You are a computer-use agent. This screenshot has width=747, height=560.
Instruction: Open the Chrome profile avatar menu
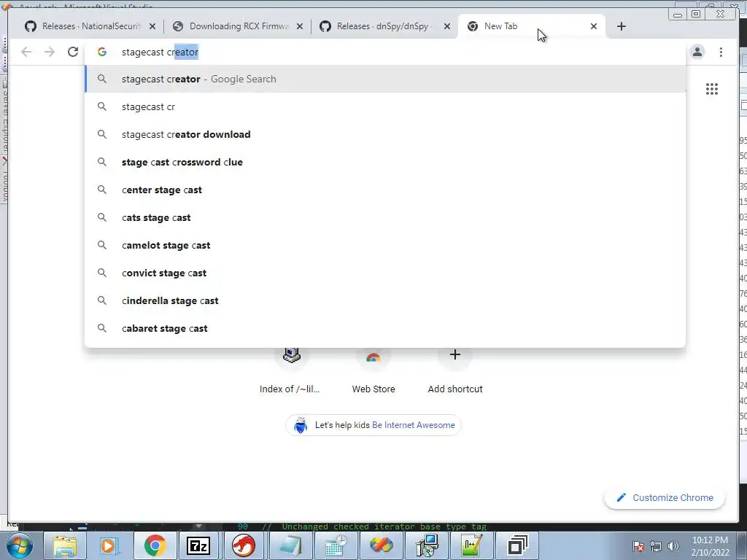(697, 52)
